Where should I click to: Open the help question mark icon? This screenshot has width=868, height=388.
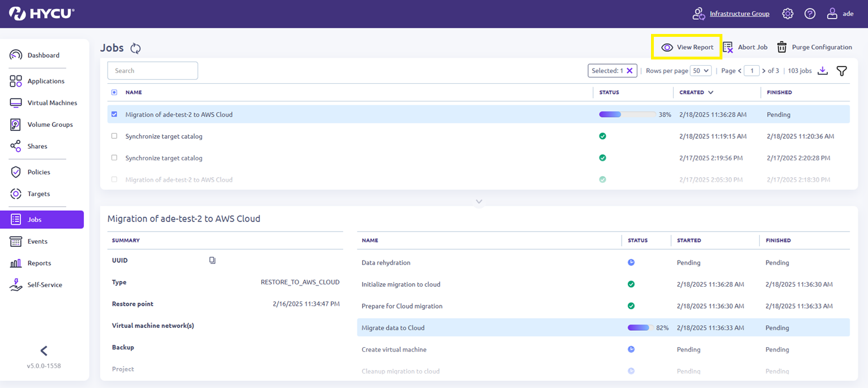point(810,14)
